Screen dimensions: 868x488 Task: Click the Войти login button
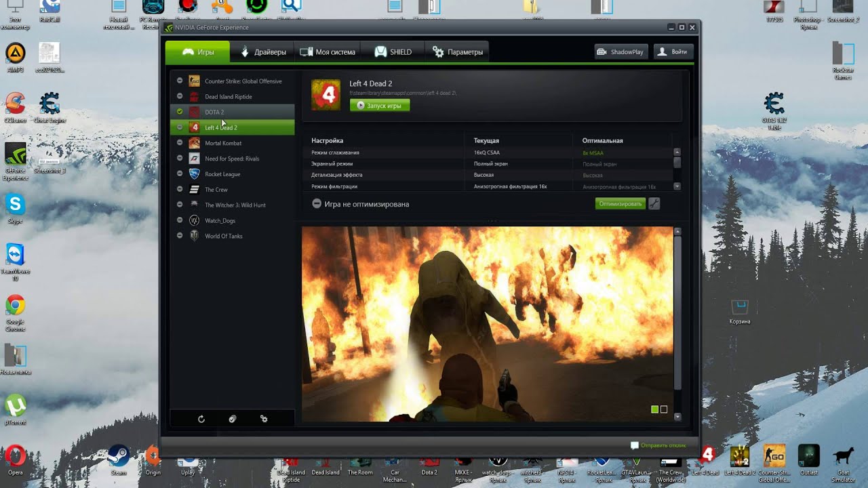pyautogui.click(x=673, y=52)
